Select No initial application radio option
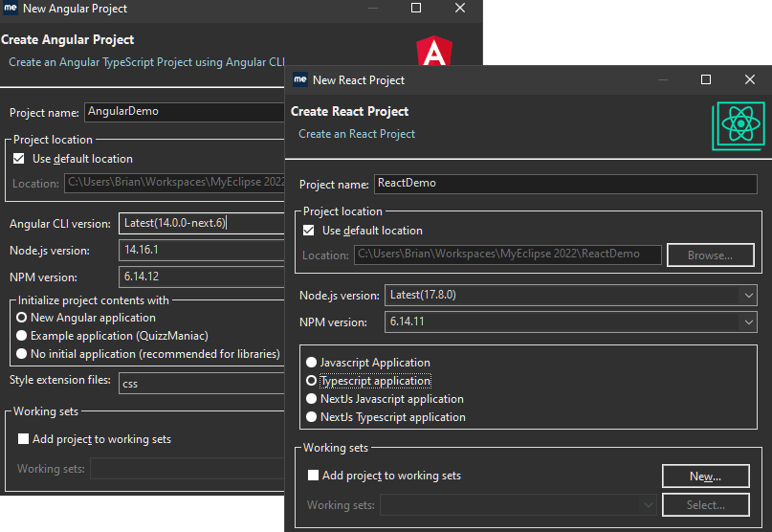 21,354
